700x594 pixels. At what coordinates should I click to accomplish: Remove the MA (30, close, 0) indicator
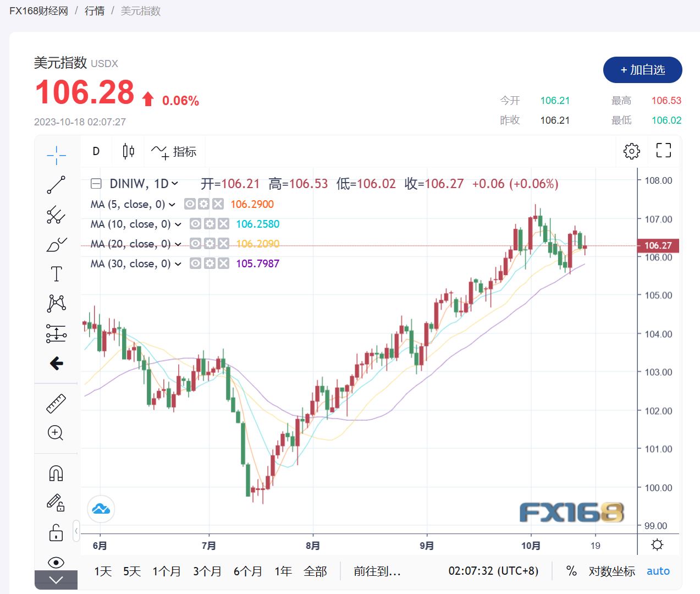click(223, 263)
